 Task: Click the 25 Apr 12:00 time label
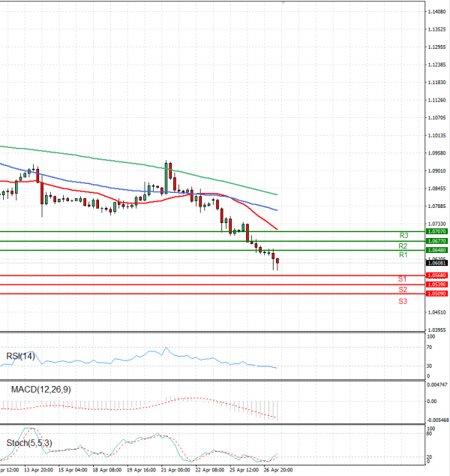(x=244, y=470)
